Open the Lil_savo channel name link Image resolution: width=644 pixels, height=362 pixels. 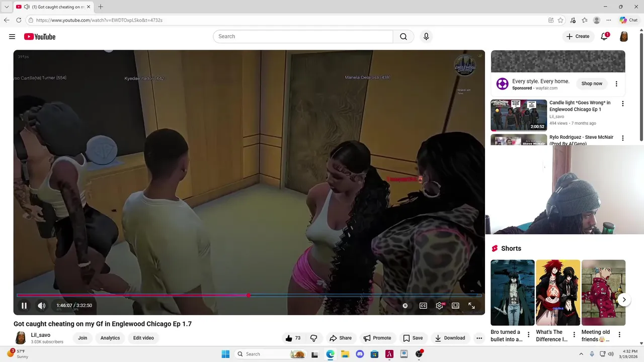click(x=40, y=335)
